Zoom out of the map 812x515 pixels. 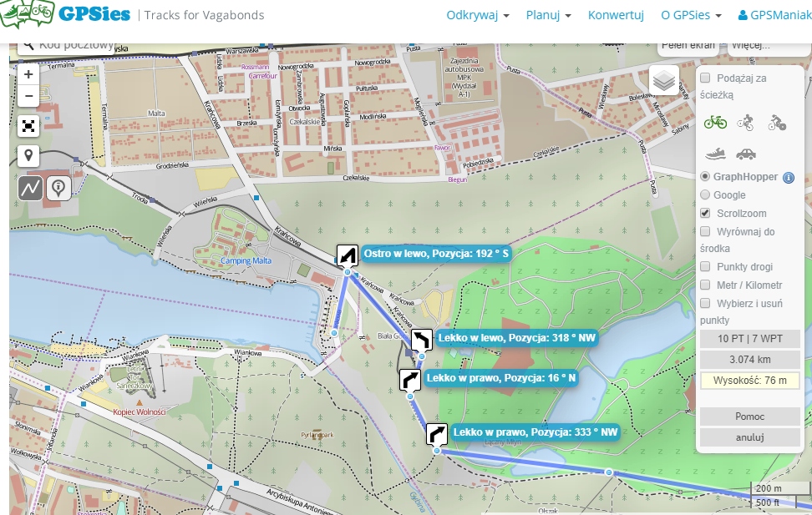point(29,95)
